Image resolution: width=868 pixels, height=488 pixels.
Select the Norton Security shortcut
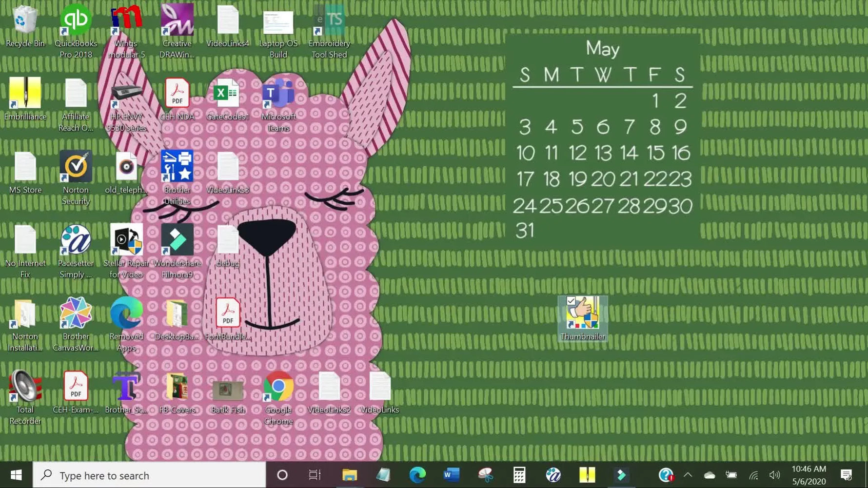(76, 167)
